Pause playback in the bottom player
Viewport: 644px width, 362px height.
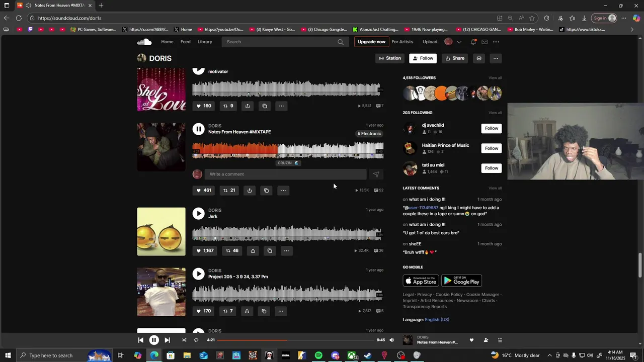[154, 340]
